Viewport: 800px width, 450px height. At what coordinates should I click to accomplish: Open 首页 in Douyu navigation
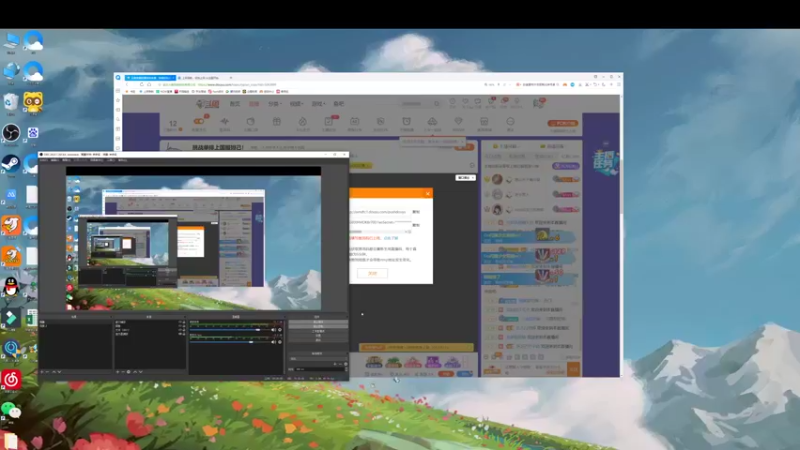click(x=235, y=104)
